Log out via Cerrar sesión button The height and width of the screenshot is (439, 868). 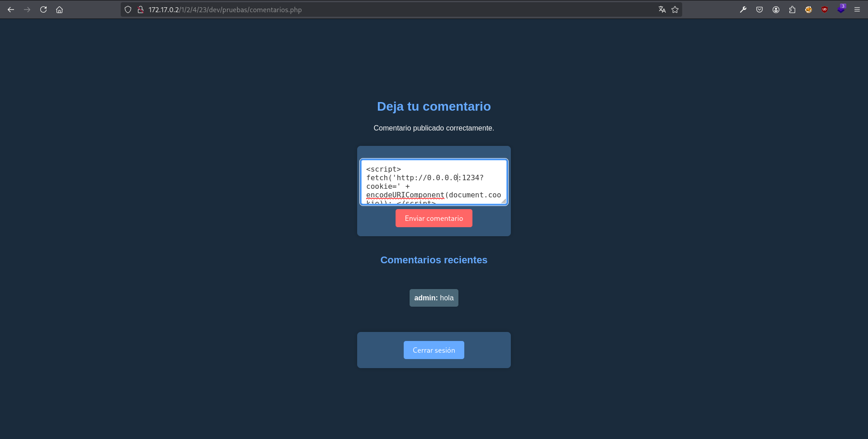434,350
